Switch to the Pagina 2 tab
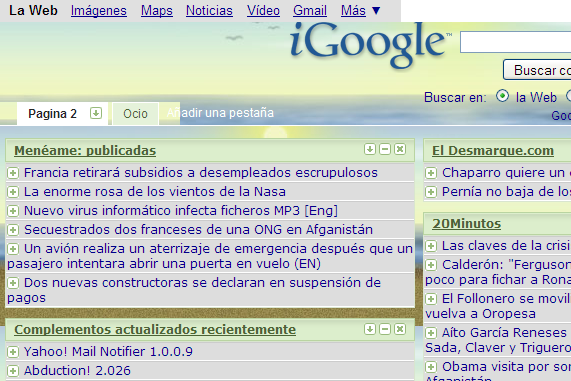Screen dimensions: 571x381 [52, 114]
